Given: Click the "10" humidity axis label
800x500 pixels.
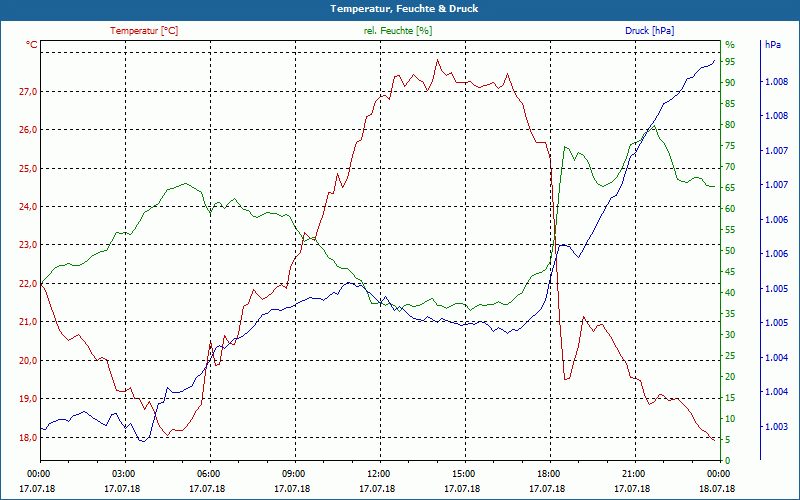Looking at the screenshot, I should (730, 419).
